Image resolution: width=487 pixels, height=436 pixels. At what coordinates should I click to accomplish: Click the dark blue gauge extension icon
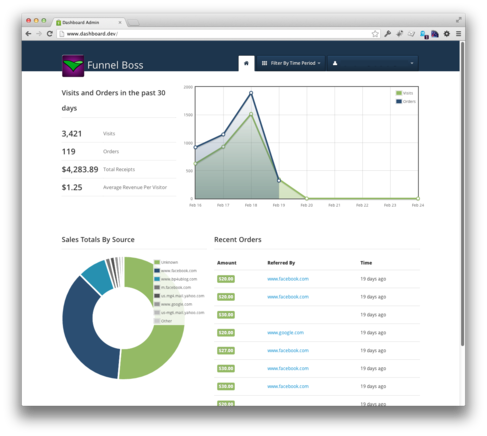[x=435, y=34]
